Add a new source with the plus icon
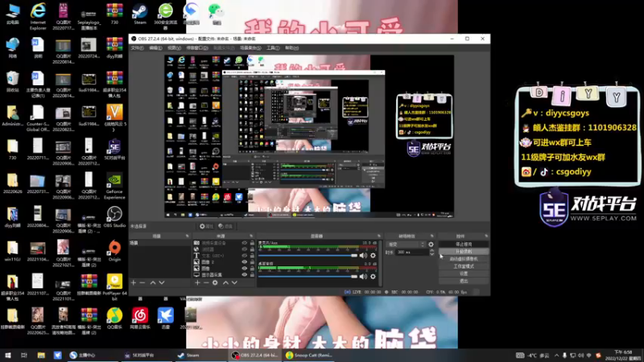 pos(197,283)
